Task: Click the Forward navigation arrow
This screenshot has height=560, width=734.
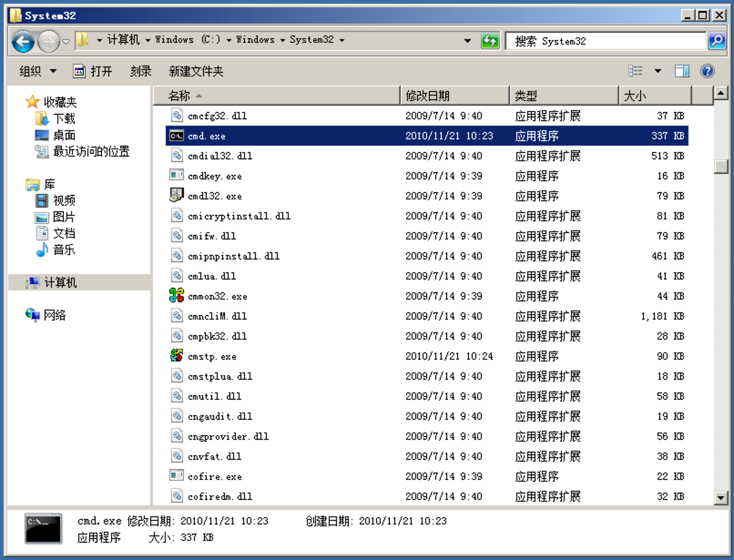Action: [48, 41]
